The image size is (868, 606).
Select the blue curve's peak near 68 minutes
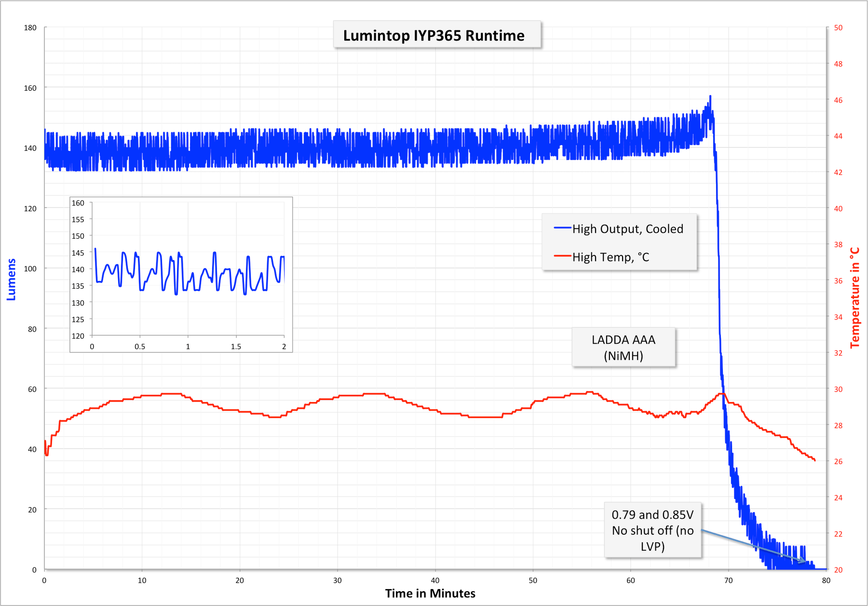point(710,96)
